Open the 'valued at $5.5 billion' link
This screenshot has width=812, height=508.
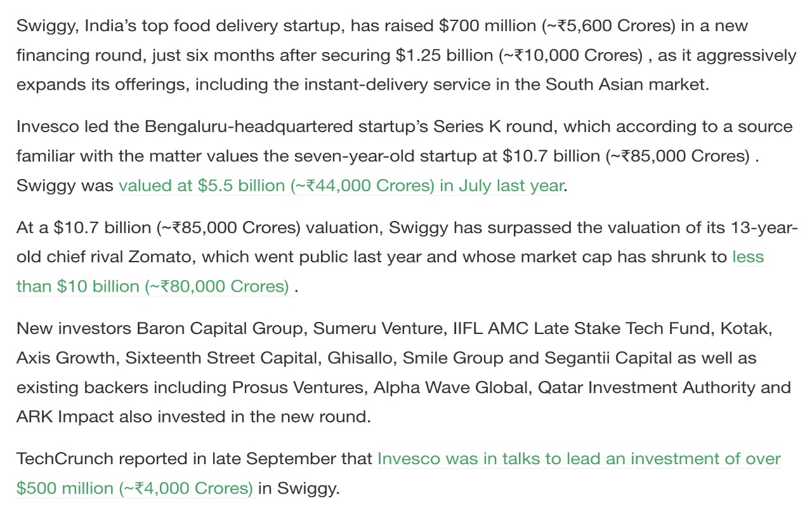pyautogui.click(x=341, y=185)
